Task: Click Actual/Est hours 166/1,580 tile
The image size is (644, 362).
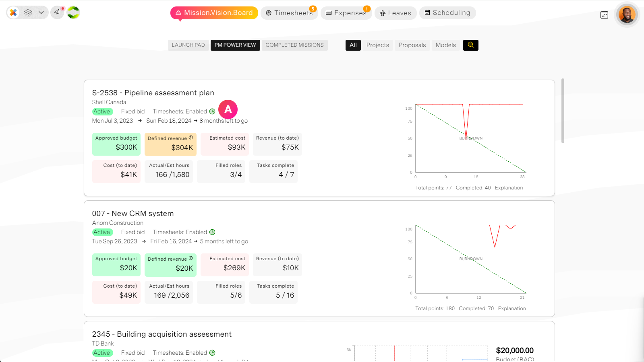Action: coord(169,171)
